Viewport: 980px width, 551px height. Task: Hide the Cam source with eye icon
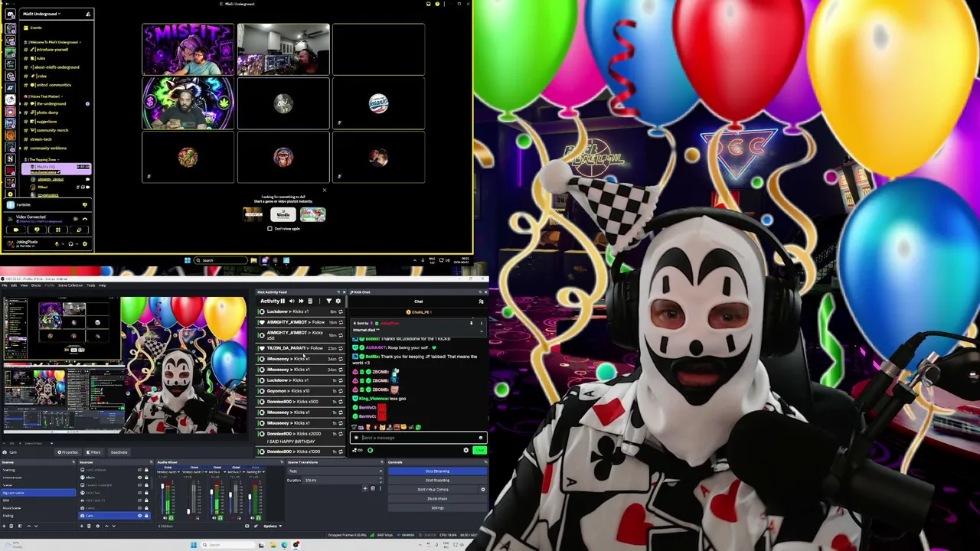139,516
